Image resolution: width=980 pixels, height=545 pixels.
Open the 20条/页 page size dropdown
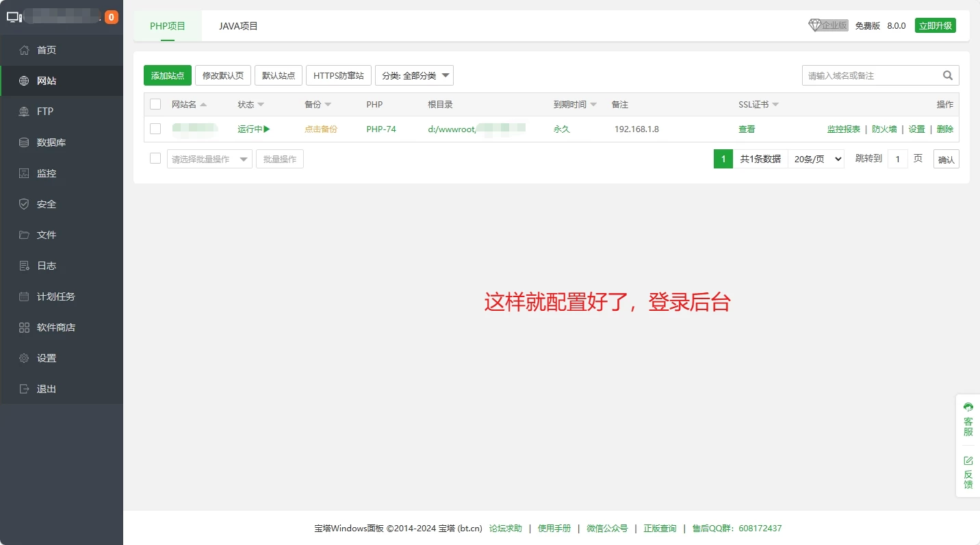coord(816,159)
